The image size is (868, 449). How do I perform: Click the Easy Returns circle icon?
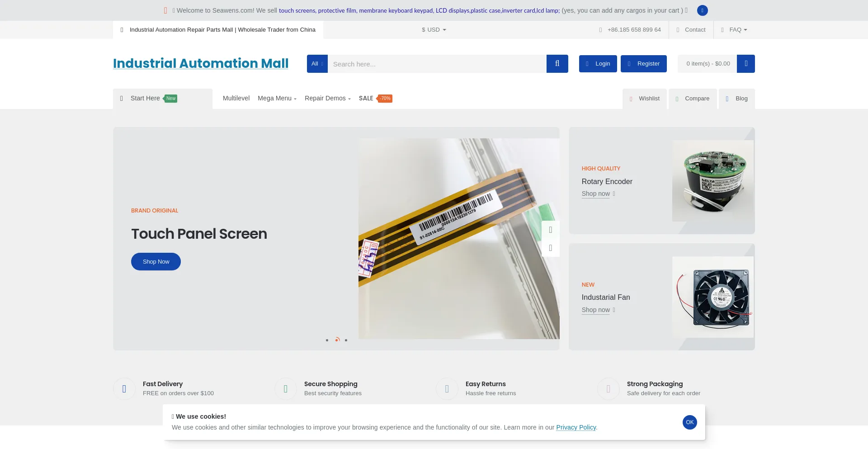pyautogui.click(x=447, y=389)
